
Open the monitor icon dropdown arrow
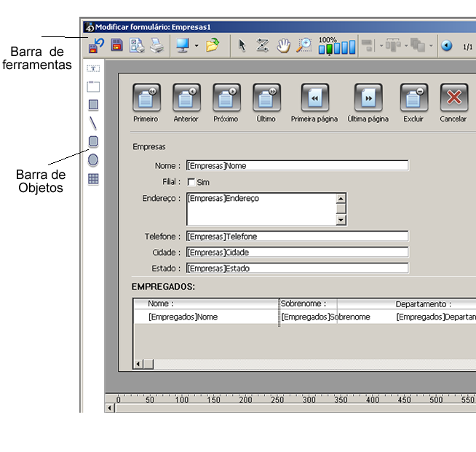pos(197,46)
